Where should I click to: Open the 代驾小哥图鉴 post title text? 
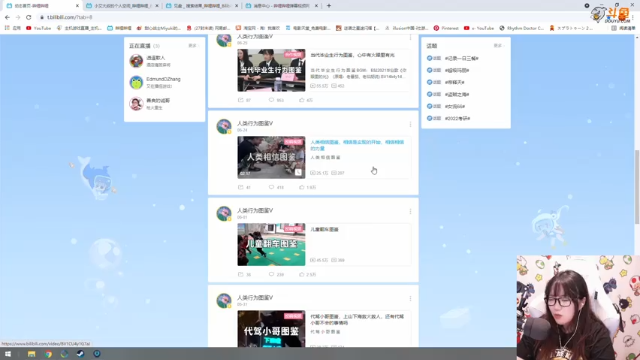(357, 319)
